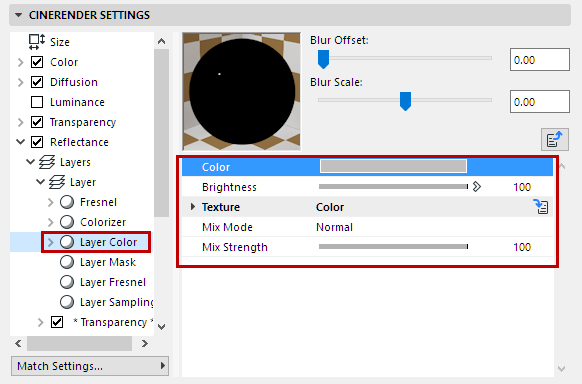Click the Blur Scale value field

540,101
